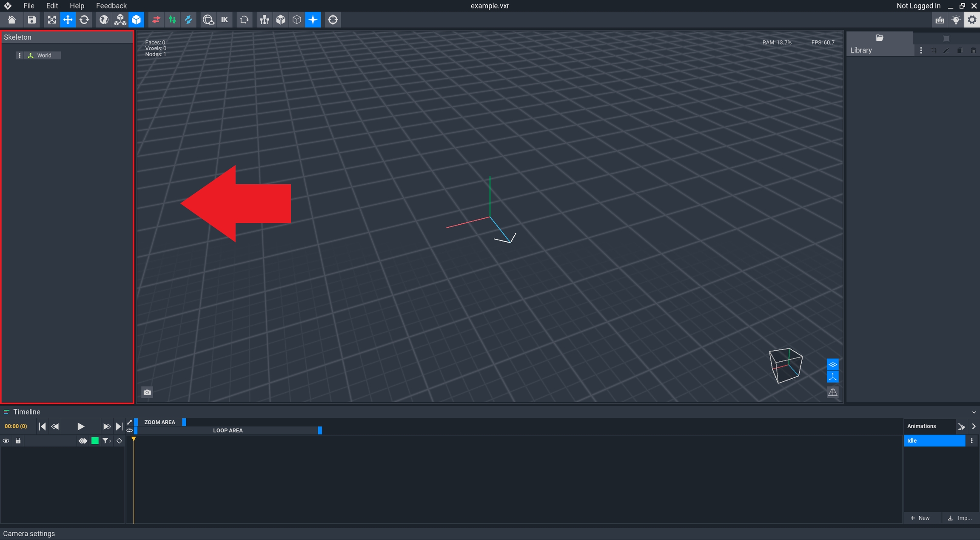Viewport: 980px width, 540px height.
Task: Open the Edit menu
Action: (x=52, y=6)
